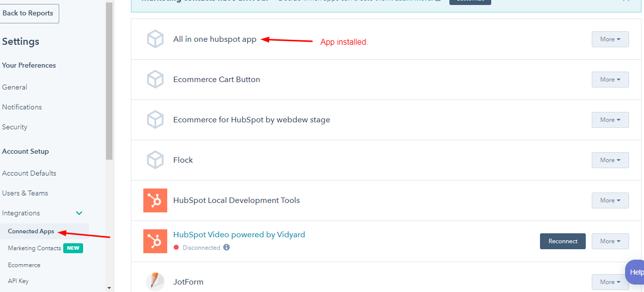Click the HubSpot Local Development Tools sprocket logo
Image resolution: width=644 pixels, height=292 pixels.
(155, 200)
